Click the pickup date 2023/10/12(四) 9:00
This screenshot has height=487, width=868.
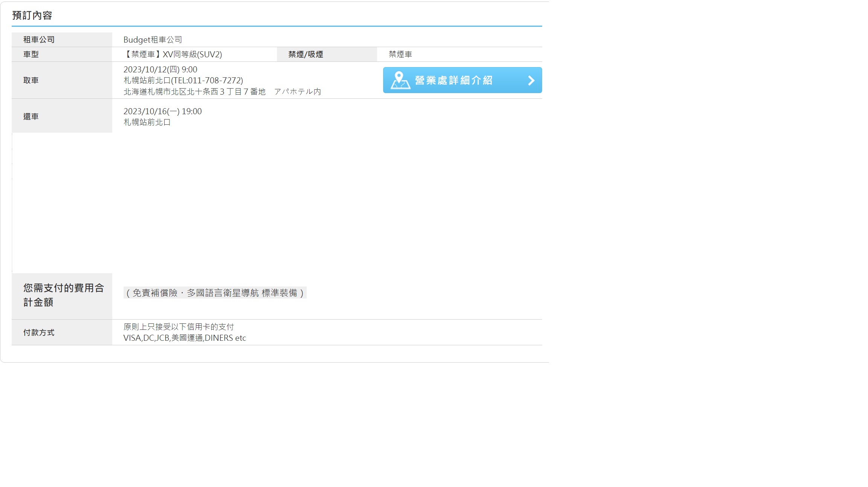point(160,69)
